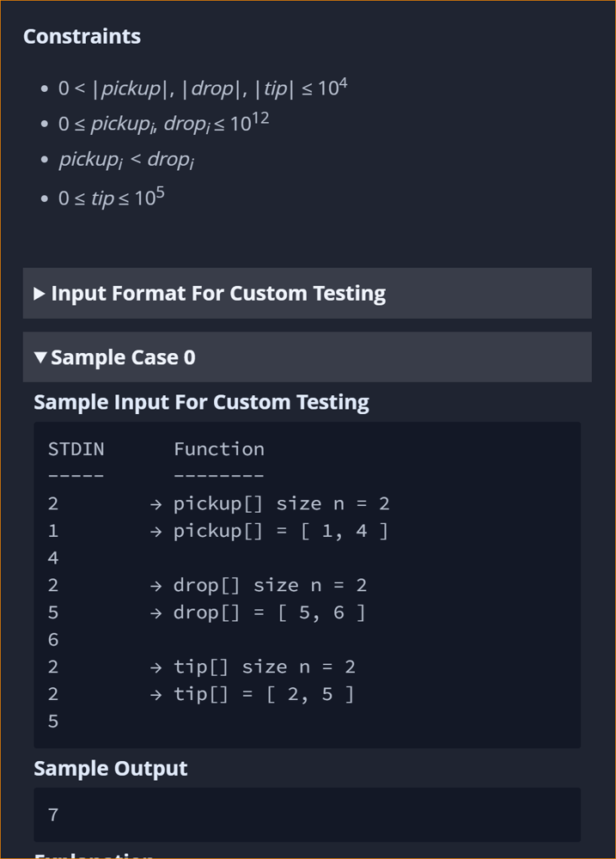Click the STDIN column header in the sample
Screen dimensions: 616x859
76,449
